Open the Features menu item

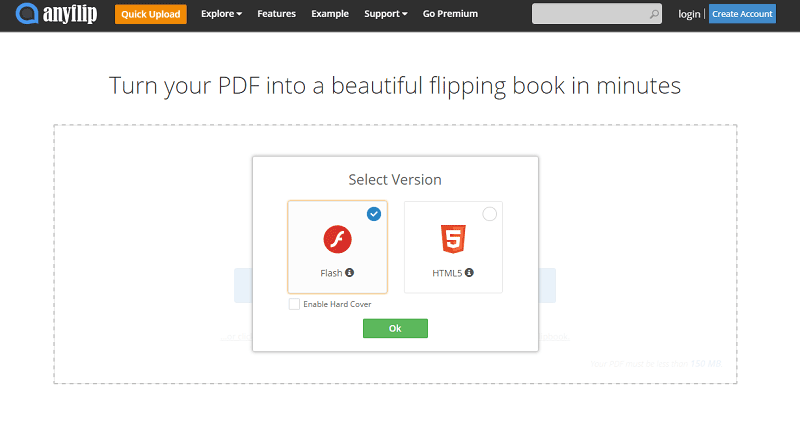point(277,14)
